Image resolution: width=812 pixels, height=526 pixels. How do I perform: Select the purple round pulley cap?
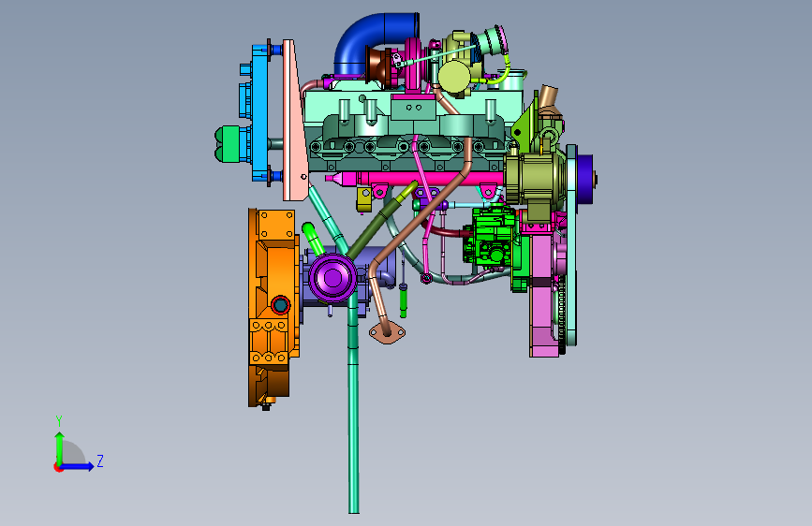tap(332, 278)
